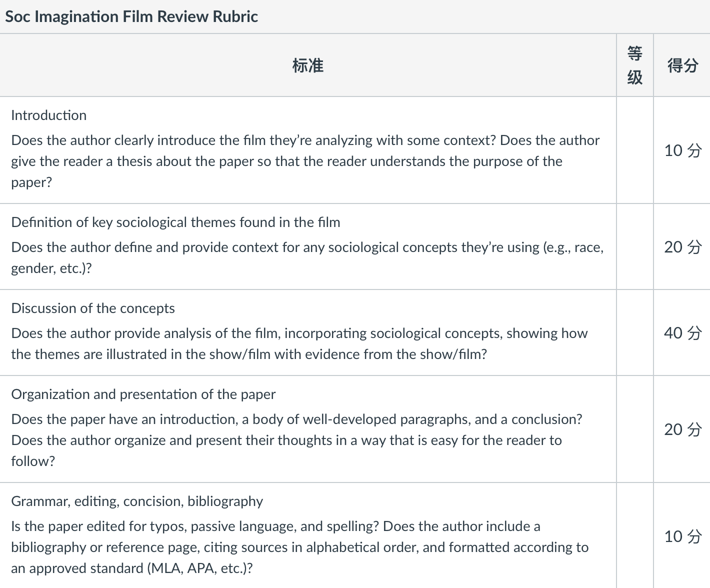Click the sociological concepts description paragraph

point(307,257)
